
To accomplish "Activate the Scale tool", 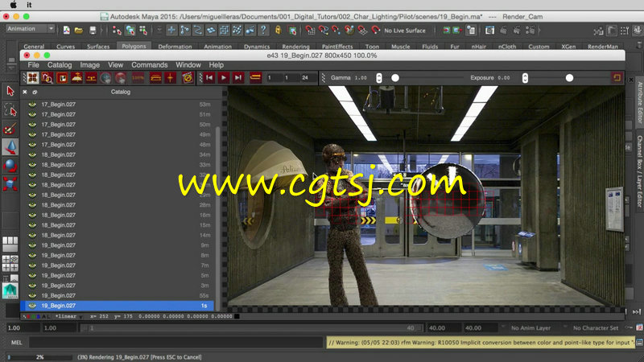I will (x=10, y=183).
